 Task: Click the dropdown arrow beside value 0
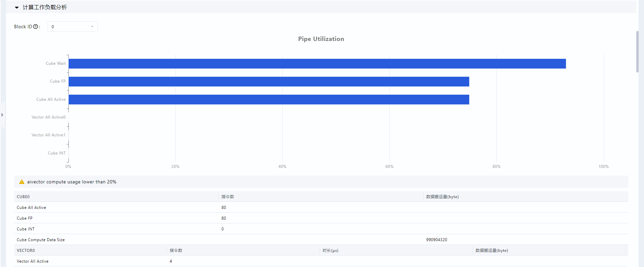coord(92,27)
